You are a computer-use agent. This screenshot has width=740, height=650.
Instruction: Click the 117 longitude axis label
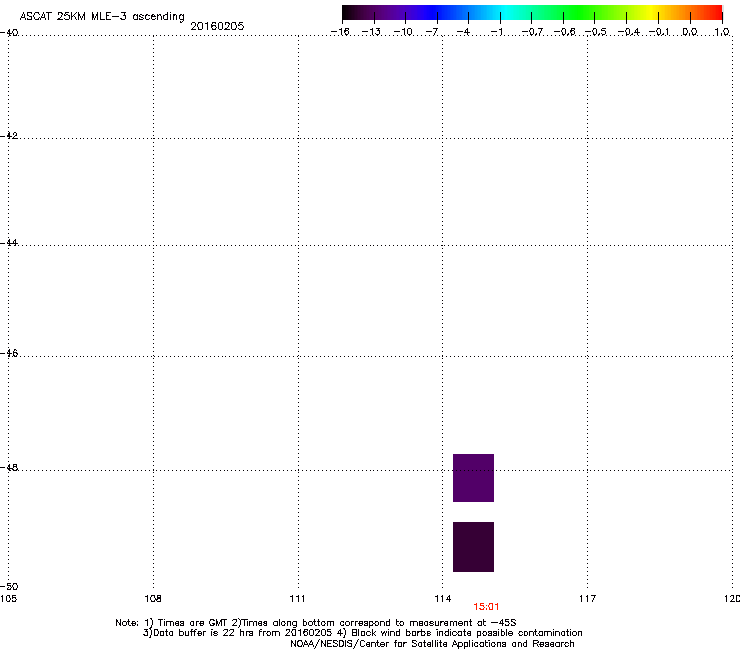[x=588, y=599]
